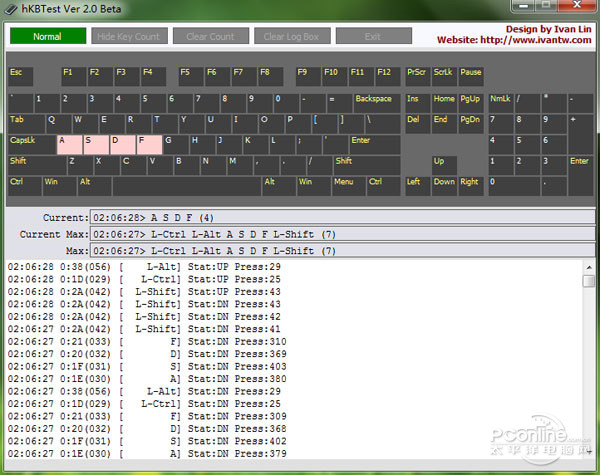The height and width of the screenshot is (475, 600).
Task: Click the Menu key on bottom row
Action: tap(347, 186)
